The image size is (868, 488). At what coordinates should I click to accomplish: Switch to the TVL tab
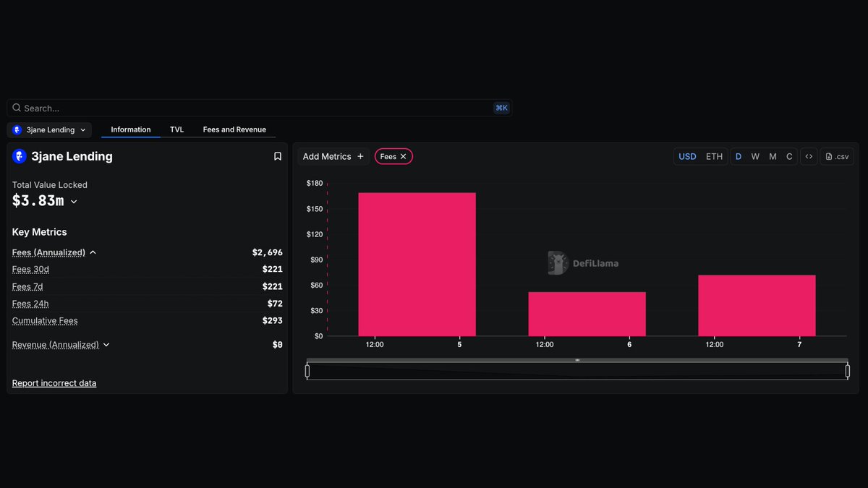[177, 129]
